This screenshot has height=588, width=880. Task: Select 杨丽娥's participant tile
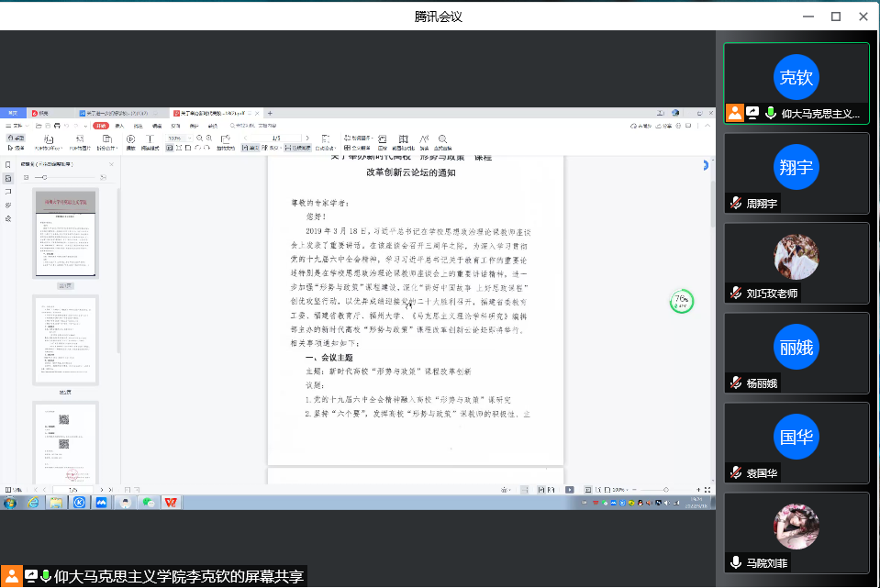coord(796,355)
